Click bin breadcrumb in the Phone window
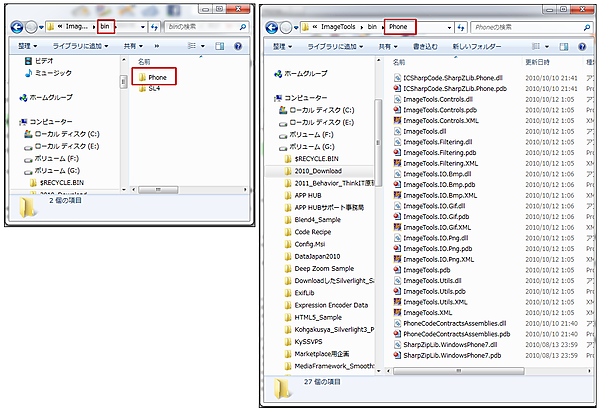 (x=372, y=27)
